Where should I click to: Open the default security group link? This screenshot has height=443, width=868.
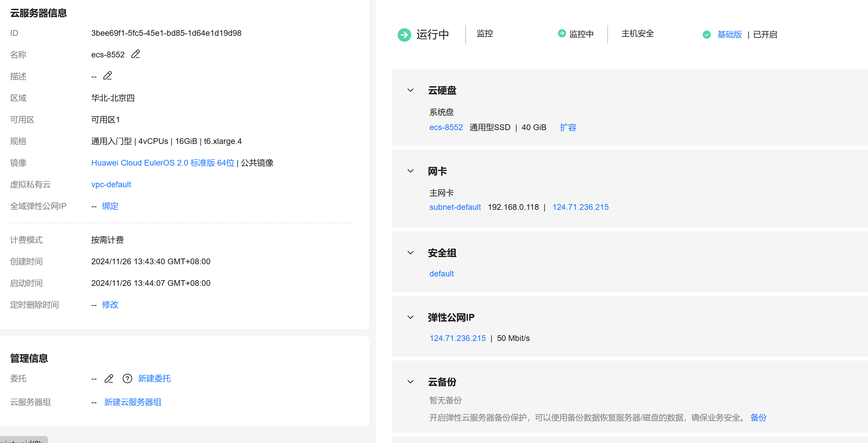click(x=442, y=274)
